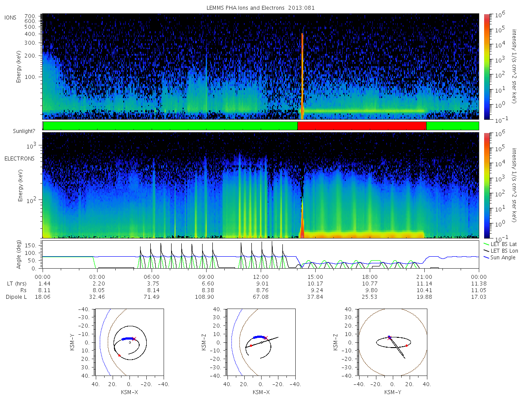Click the Dipole L row label
532x399 pixels.
(x=16, y=297)
